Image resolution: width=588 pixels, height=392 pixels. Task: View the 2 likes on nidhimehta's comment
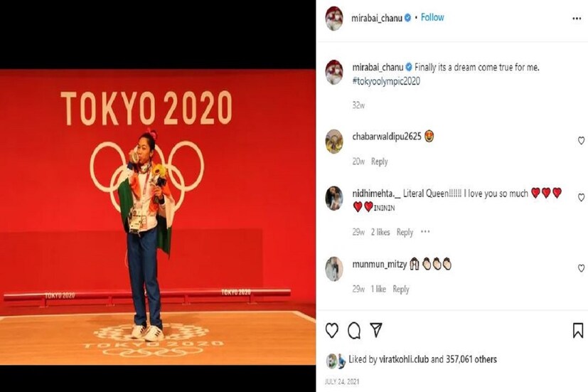380,232
